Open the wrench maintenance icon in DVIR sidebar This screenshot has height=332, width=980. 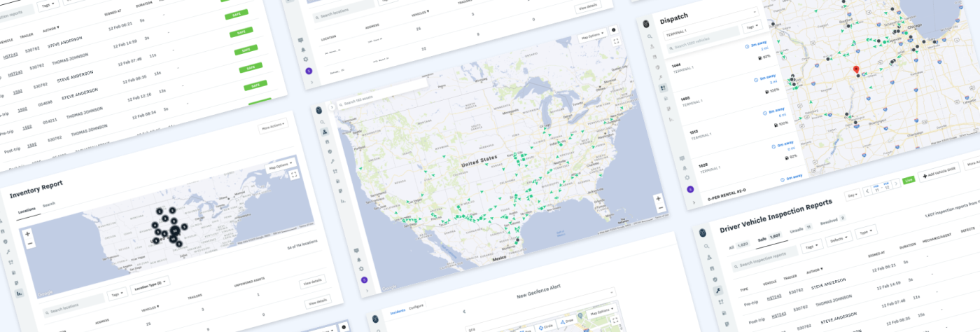(x=717, y=290)
